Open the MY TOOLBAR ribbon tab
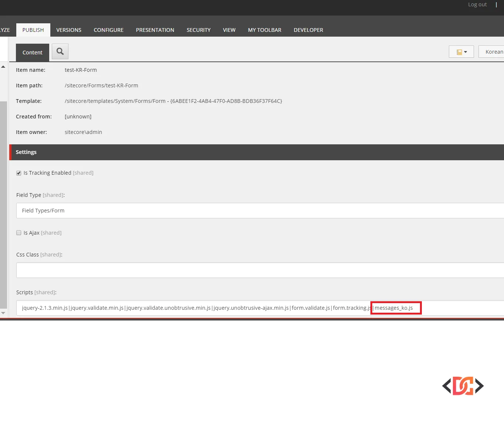 [265, 30]
